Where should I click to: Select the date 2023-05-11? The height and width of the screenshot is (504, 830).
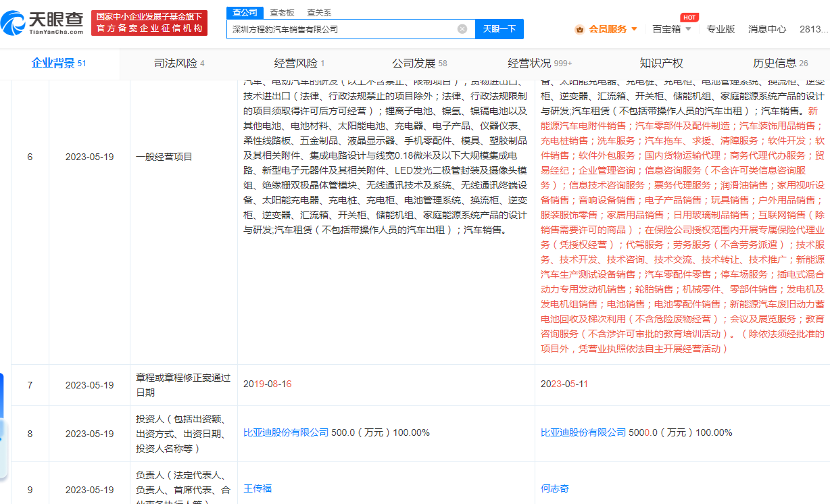click(564, 384)
